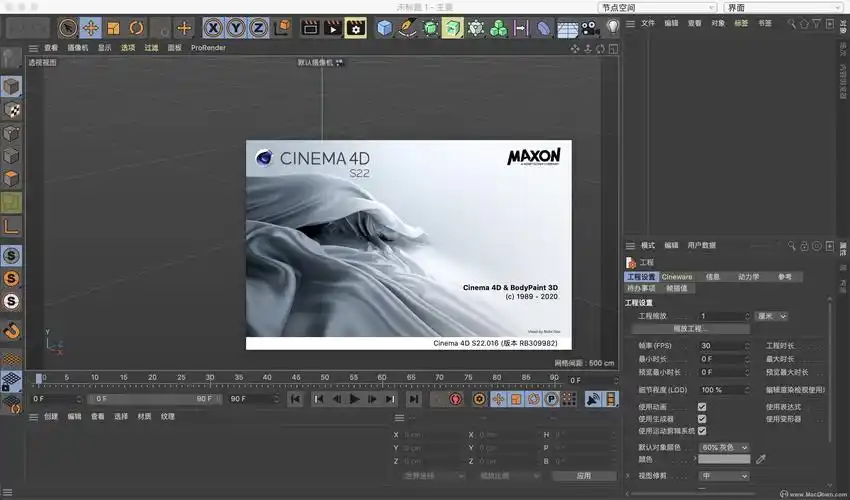Render to Picture Viewer icon
Viewport: 850px width, 500px height.
[x=333, y=28]
